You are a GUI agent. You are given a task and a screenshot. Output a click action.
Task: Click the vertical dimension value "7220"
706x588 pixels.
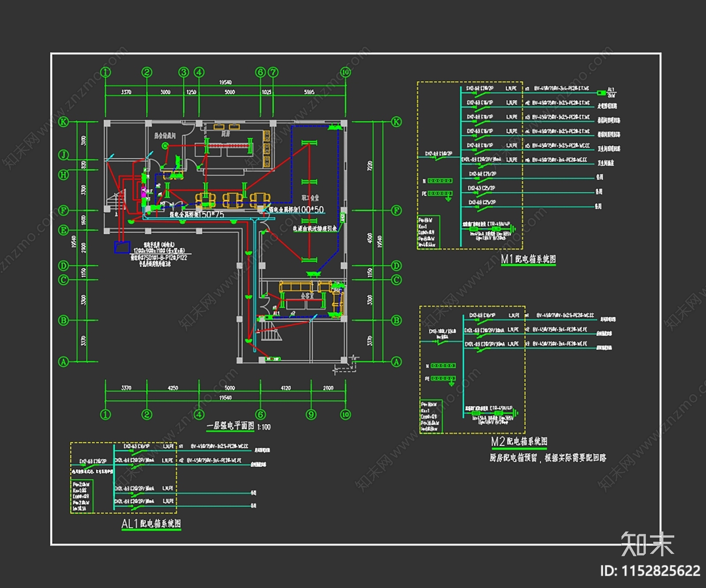(x=370, y=166)
